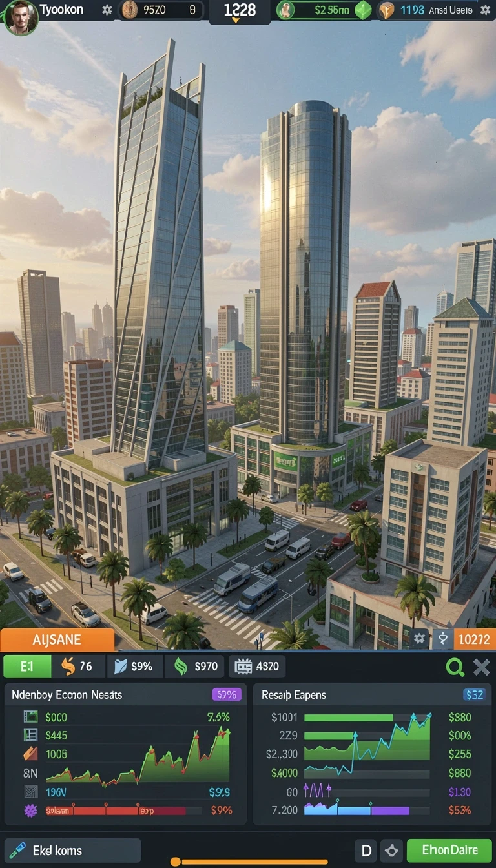
Task: Click the green cash icon beside $2.56m
Action: (286, 10)
